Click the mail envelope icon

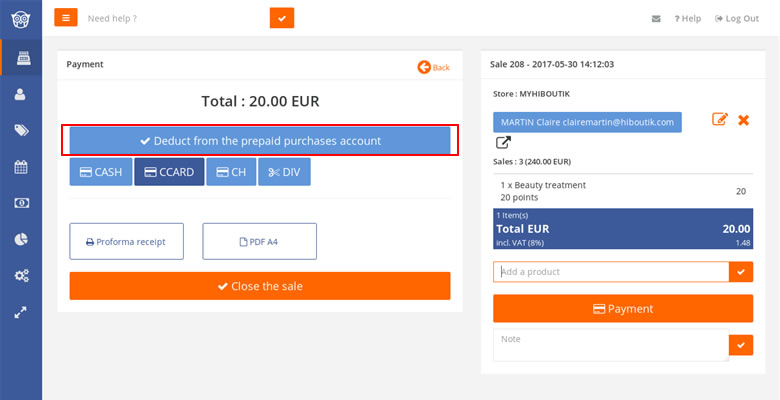[656, 19]
